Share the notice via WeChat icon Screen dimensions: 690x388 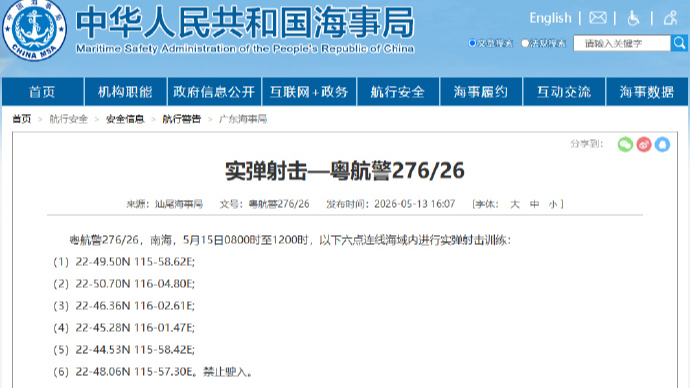(x=625, y=144)
